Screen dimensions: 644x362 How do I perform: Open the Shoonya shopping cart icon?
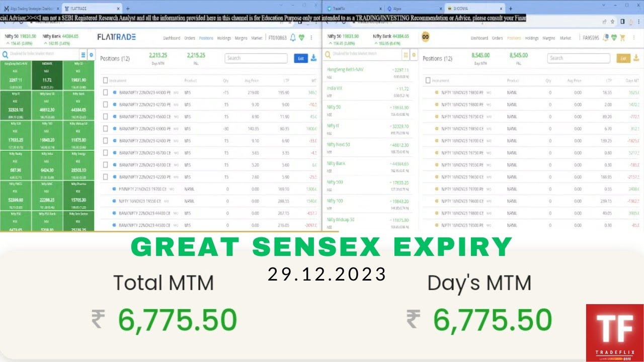(x=622, y=38)
